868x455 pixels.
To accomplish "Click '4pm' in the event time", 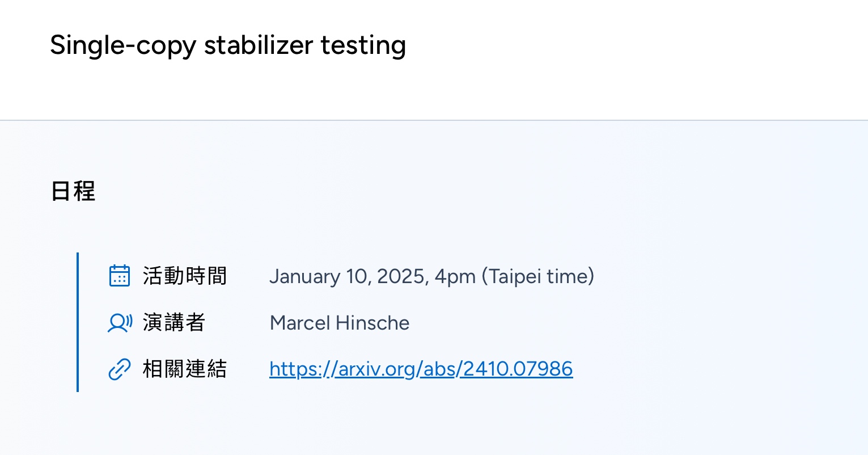I will 455,277.
